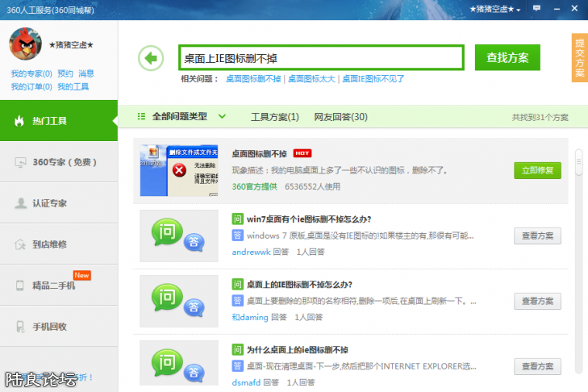
Task: Click the green back arrow button
Action: [x=151, y=58]
